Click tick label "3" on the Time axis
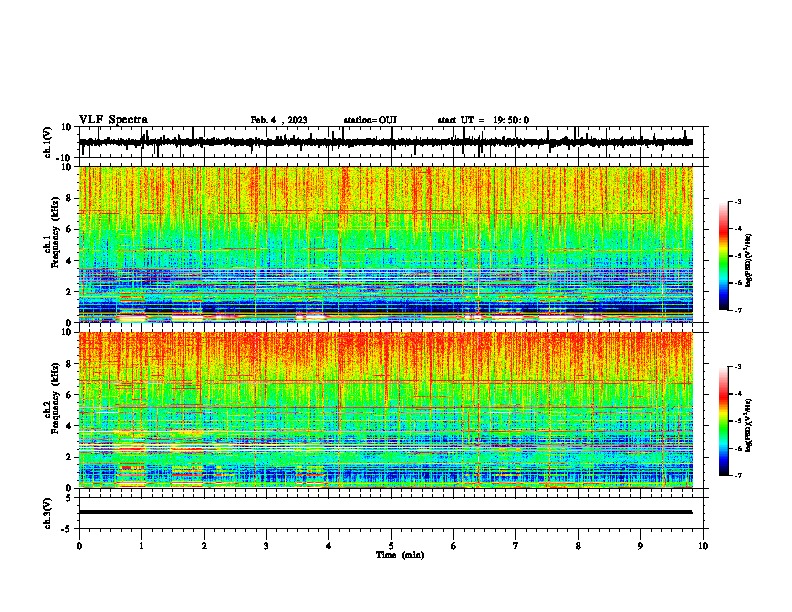This screenshot has width=792, height=612. pyautogui.click(x=266, y=546)
